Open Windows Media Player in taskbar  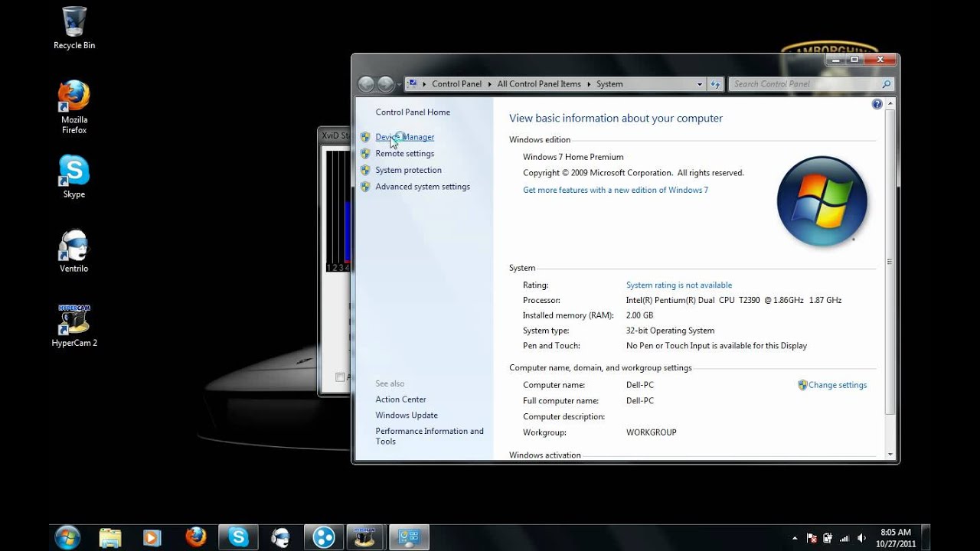[152, 537]
